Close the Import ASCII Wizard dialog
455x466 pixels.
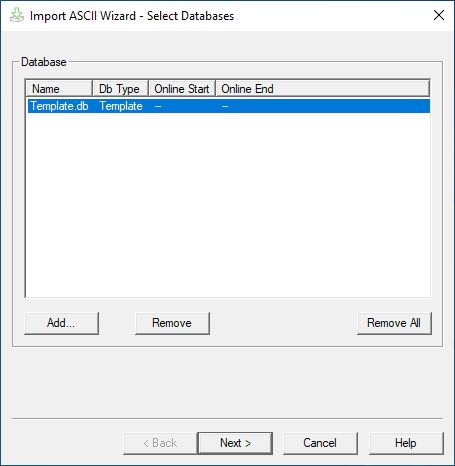[x=439, y=15]
